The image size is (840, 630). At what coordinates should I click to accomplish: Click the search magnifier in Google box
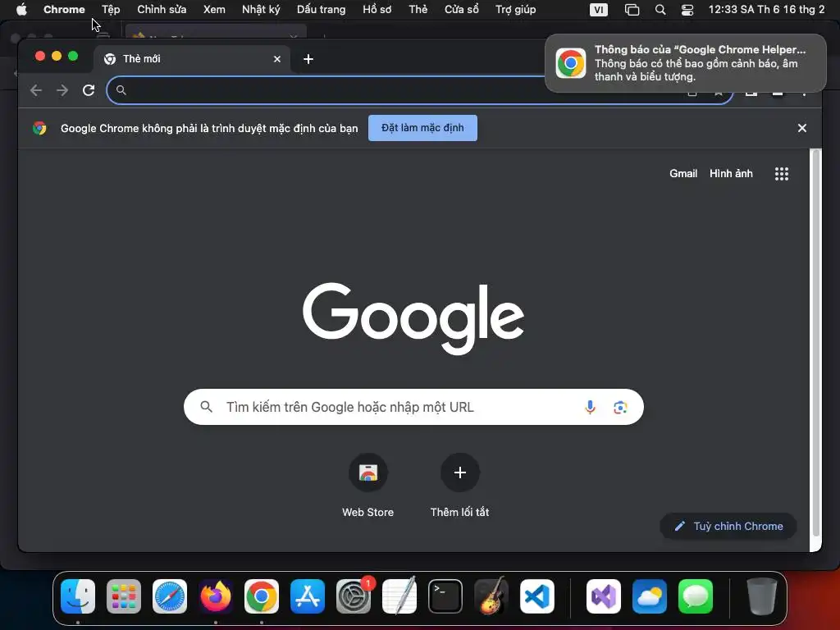tap(206, 407)
